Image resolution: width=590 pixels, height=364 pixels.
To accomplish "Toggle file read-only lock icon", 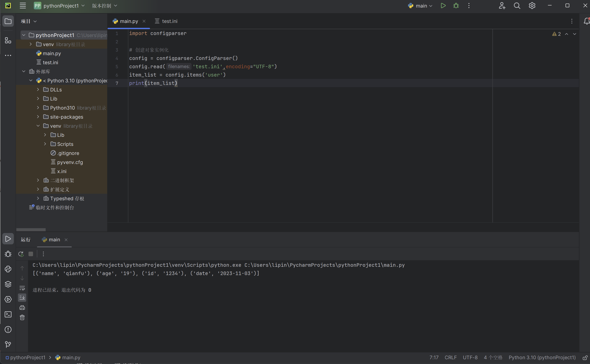I will point(585,358).
